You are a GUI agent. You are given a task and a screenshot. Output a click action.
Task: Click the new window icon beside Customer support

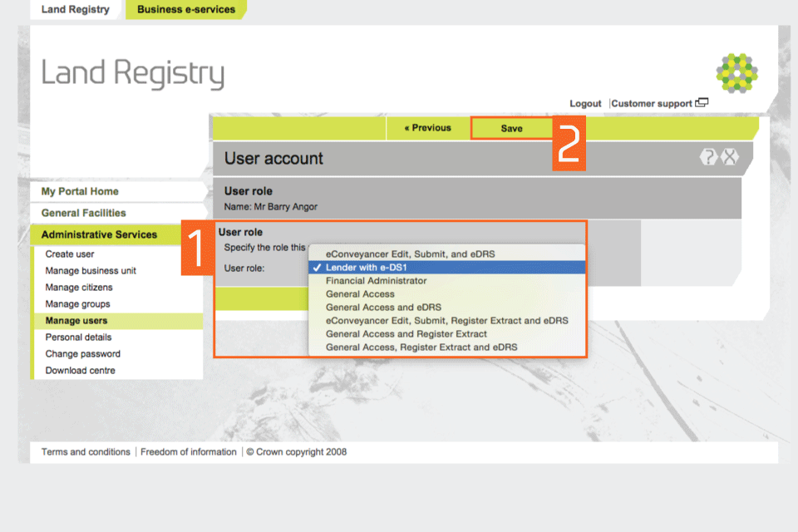click(702, 103)
